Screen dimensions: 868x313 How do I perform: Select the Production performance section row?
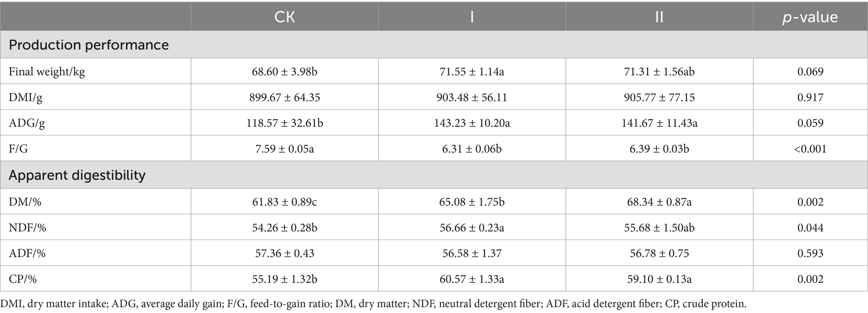(434, 44)
